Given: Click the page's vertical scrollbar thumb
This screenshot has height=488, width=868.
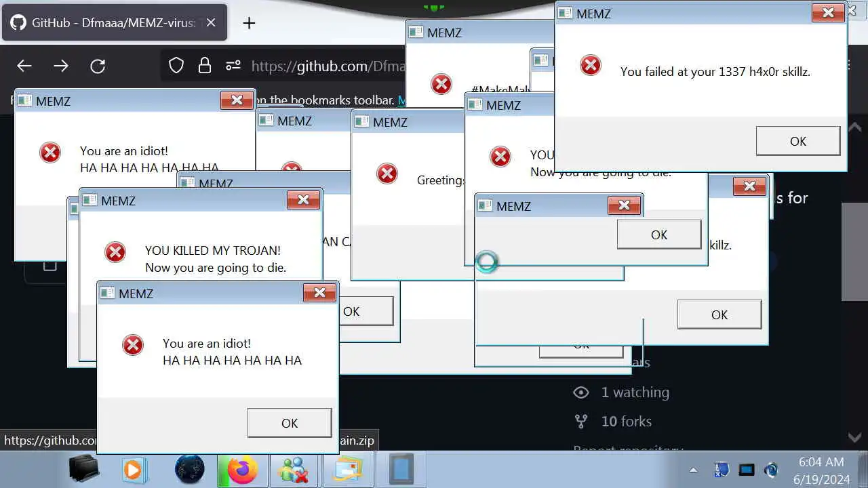Looking at the screenshot, I should pyautogui.click(x=854, y=251).
